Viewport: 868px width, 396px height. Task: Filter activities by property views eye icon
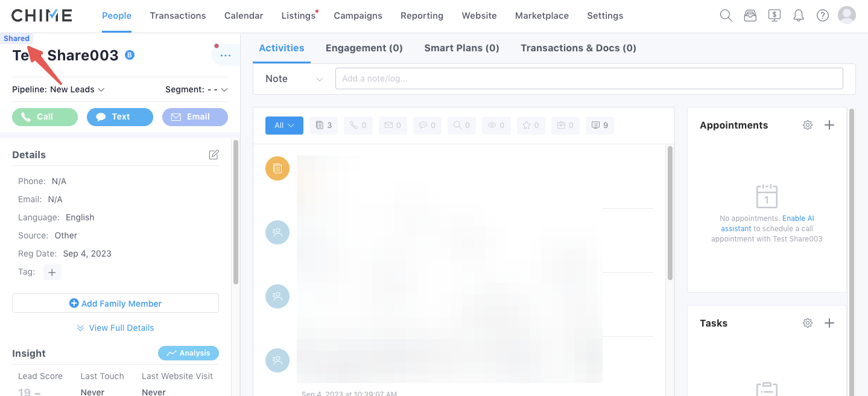coord(496,126)
